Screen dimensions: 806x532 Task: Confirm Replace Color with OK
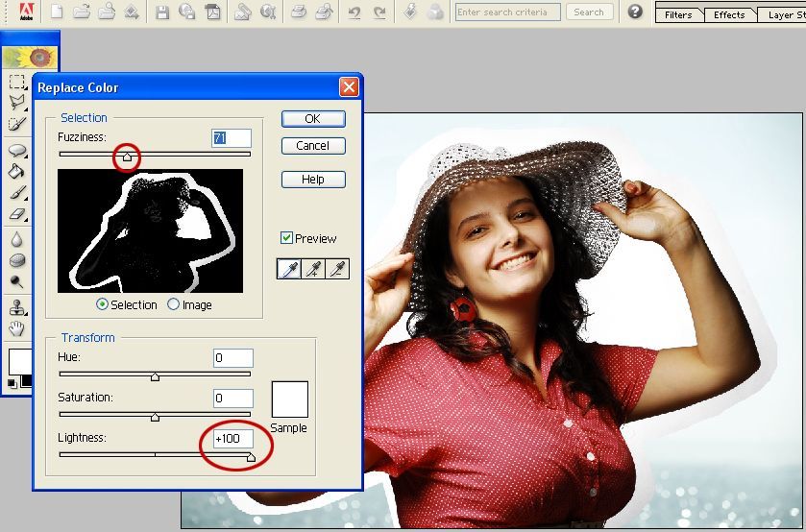coord(313,119)
